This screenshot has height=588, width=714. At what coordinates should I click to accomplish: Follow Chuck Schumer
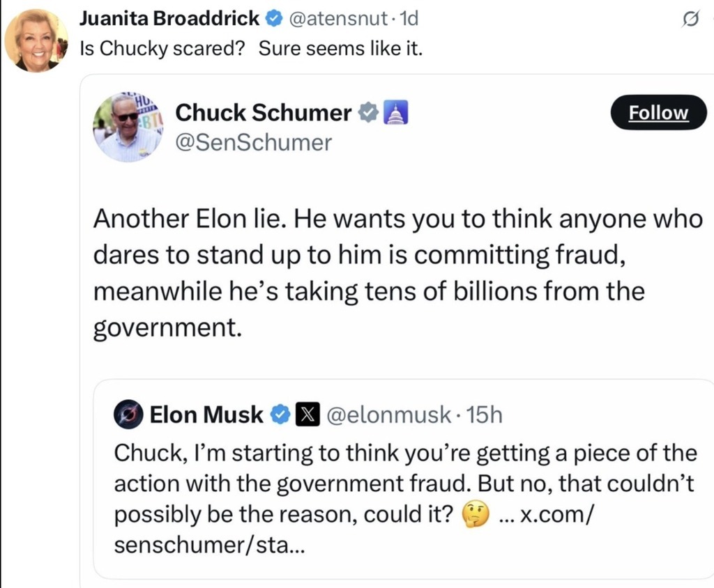[659, 112]
